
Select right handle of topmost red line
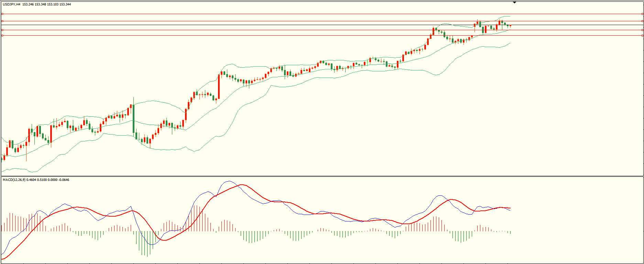click(642, 14)
